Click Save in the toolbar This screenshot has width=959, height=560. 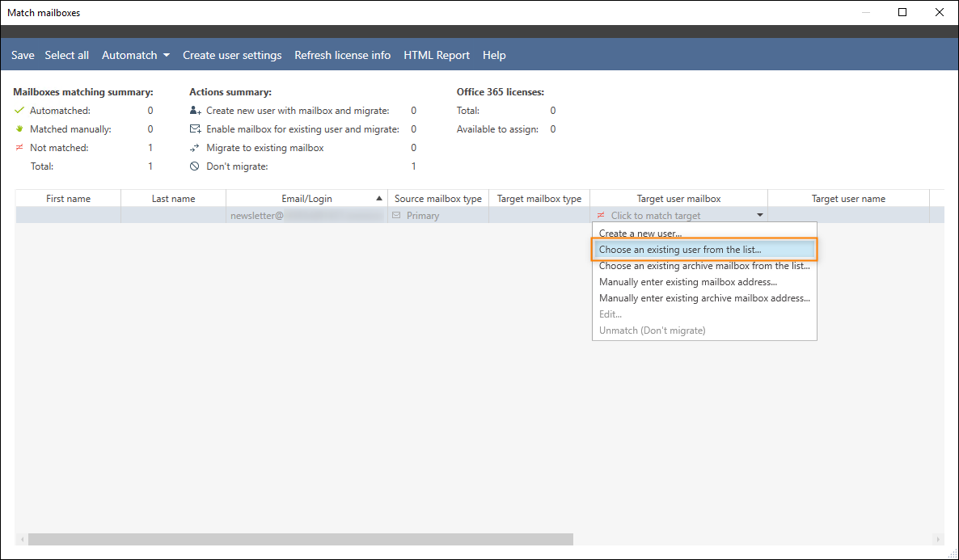click(23, 55)
